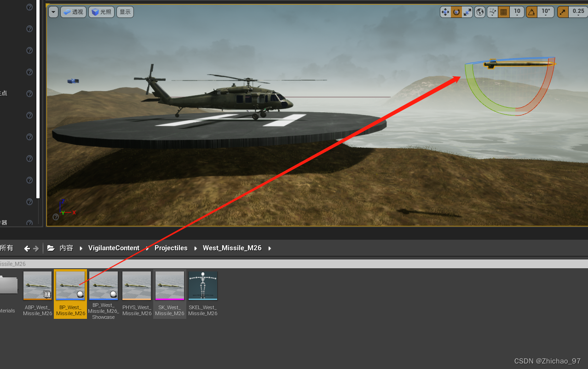Select the Move tool in viewport toolbar
This screenshot has height=369, width=588.
[x=445, y=12]
